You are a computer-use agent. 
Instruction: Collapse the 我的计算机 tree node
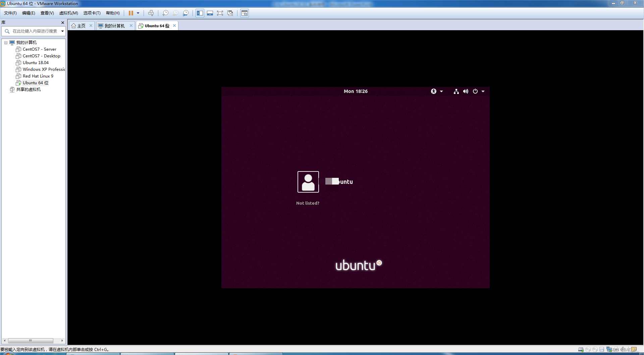click(6, 43)
